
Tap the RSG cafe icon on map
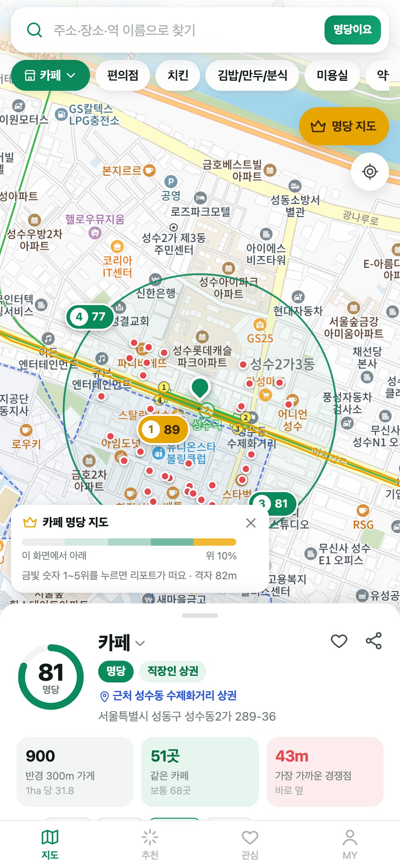(363, 510)
